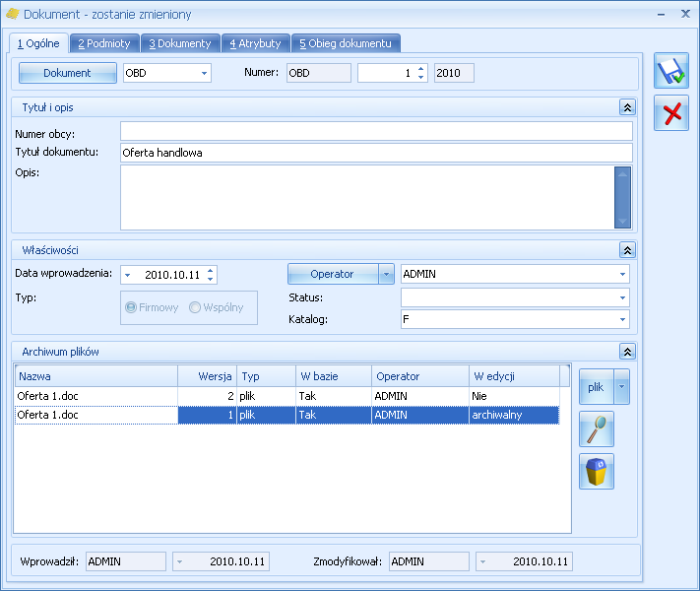Image resolution: width=700 pixels, height=591 pixels.
Task: Click the Numer OBD series field
Action: (319, 73)
